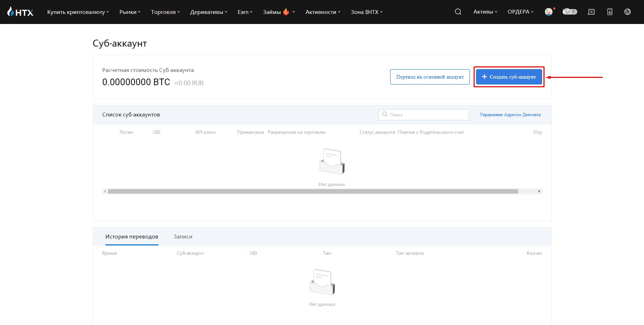644x325 pixels.
Task: Click the magnifier icon in sub-account search
Action: pos(385,114)
